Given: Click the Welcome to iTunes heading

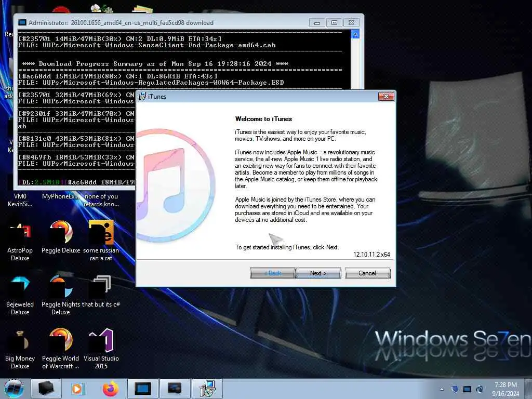Looking at the screenshot, I should tap(263, 119).
